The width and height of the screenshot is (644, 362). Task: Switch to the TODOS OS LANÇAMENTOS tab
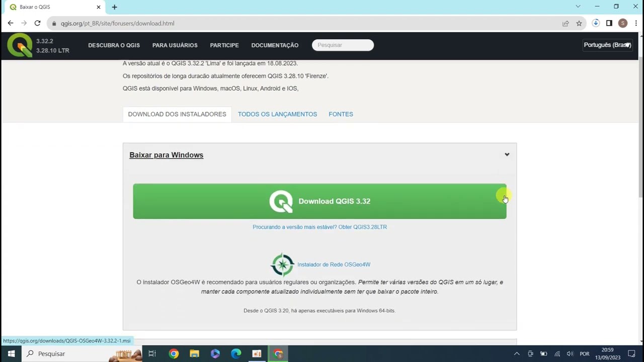[277, 114]
